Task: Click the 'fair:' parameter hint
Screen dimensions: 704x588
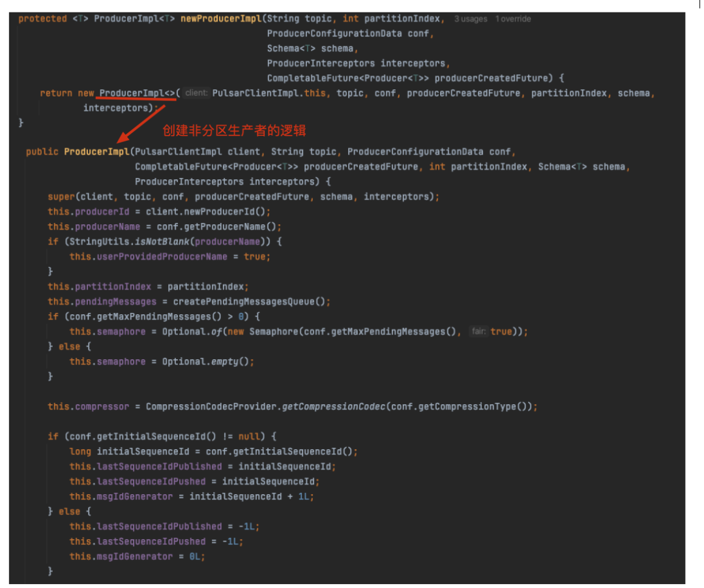Action: [478, 331]
